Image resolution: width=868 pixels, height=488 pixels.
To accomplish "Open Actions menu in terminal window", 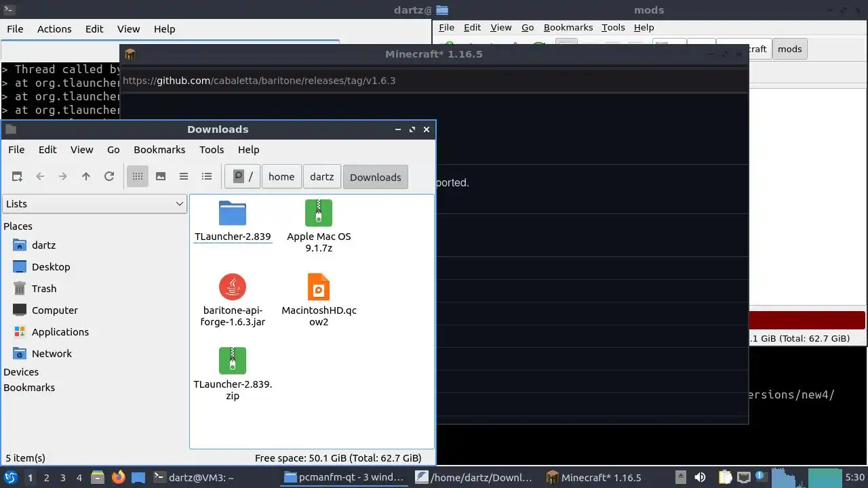I will point(54,29).
